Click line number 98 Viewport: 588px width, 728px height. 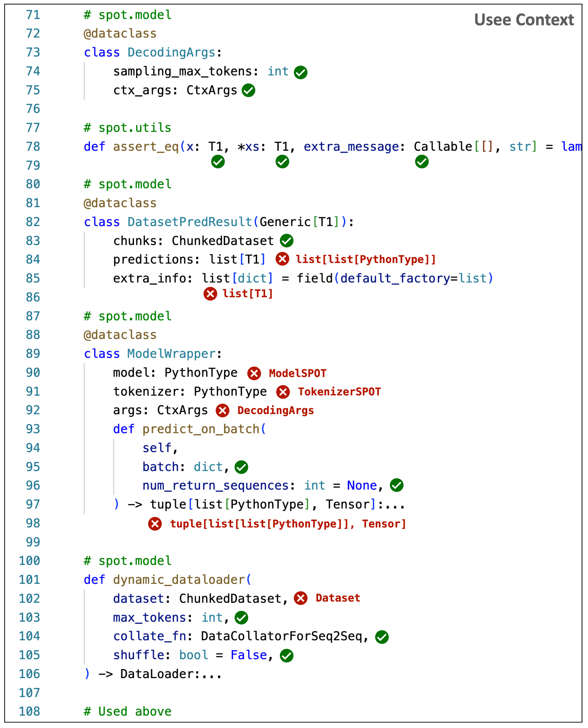pos(33,523)
